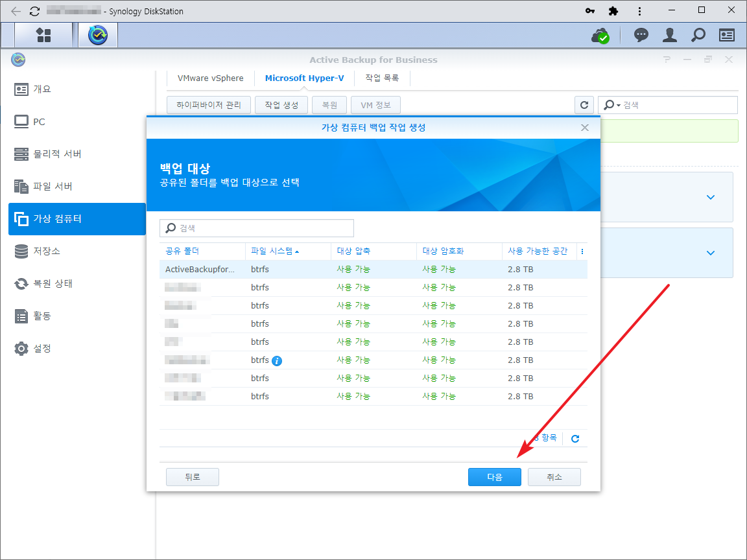This screenshot has width=747, height=560.
Task: Select the 가상 컴퓨터 sidebar item
Action: pos(77,218)
